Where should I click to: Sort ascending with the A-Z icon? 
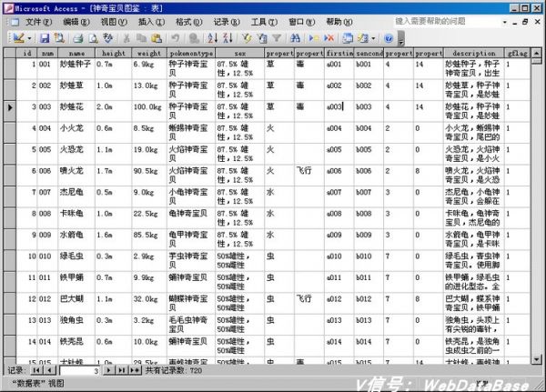pos(212,38)
